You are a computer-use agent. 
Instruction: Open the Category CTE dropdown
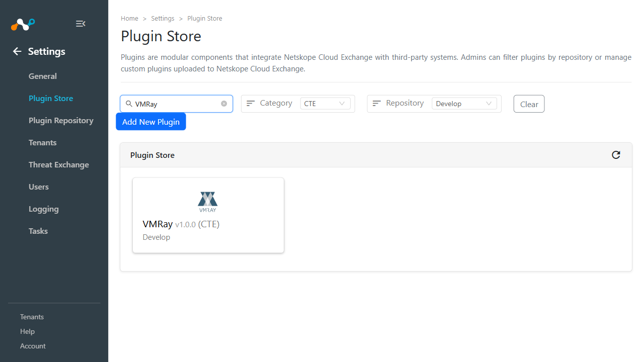pos(325,104)
